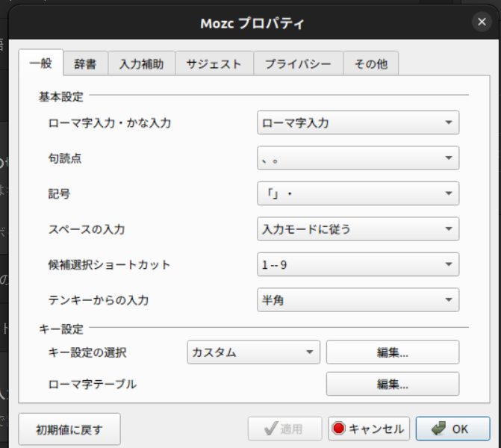
Task: Click the ローマ字入力・かな入力 label
Action: point(110,122)
